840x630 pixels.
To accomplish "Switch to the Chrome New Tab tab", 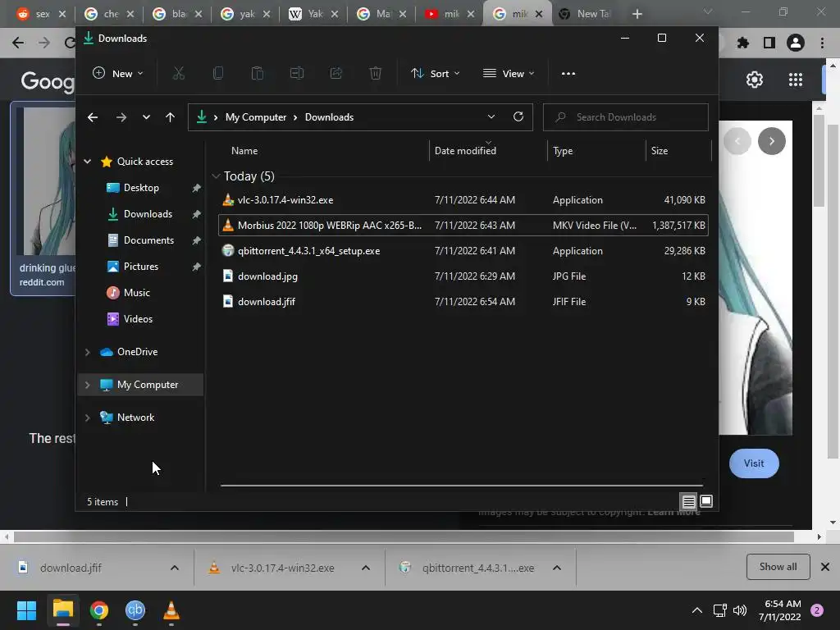I will [x=586, y=14].
